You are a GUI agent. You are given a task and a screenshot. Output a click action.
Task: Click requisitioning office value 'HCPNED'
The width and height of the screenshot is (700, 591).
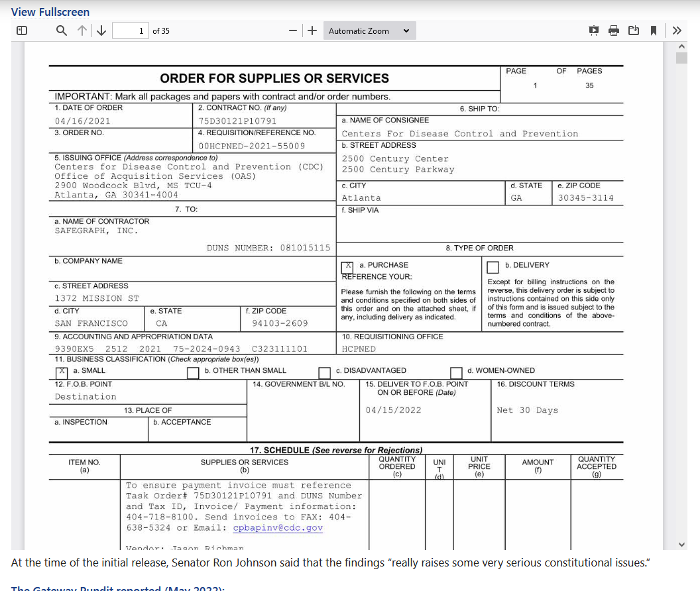[x=359, y=349]
